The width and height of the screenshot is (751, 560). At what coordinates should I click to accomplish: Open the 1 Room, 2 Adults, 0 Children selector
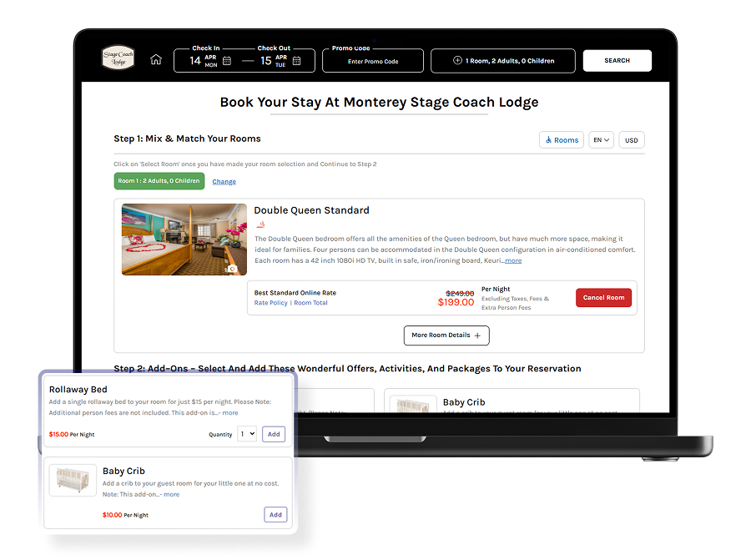(x=503, y=61)
